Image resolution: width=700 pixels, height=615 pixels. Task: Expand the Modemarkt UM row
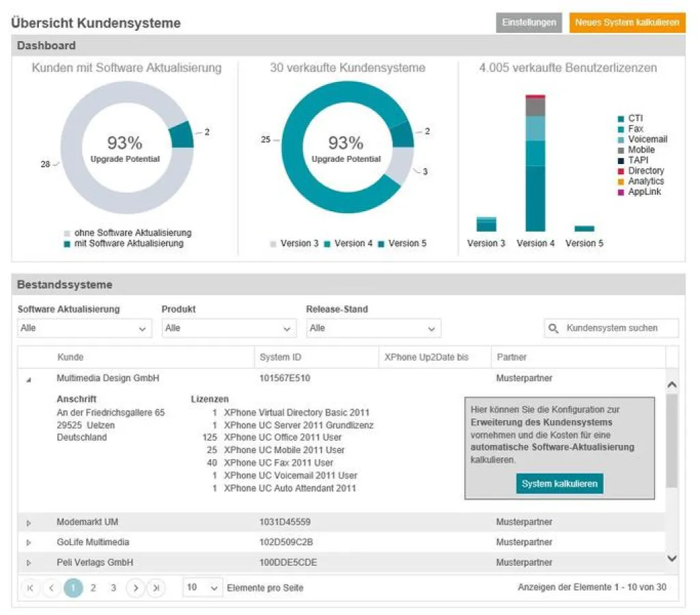[29, 523]
